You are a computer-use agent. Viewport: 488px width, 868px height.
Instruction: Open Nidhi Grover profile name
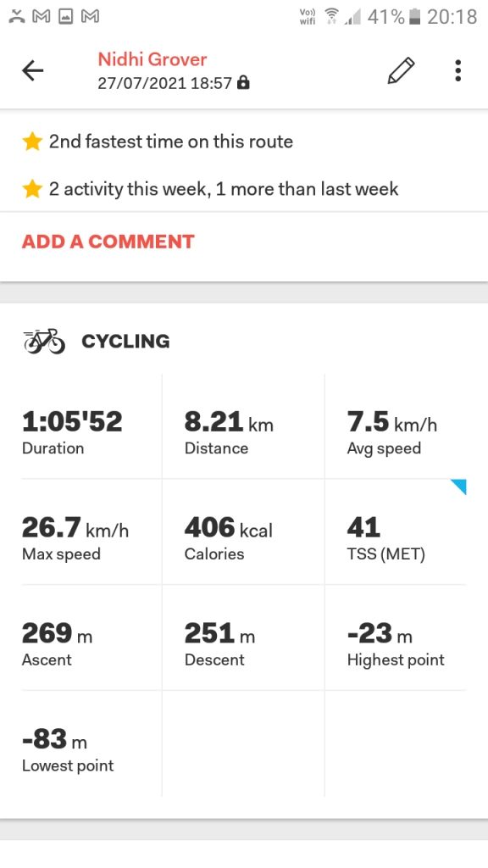click(x=152, y=59)
